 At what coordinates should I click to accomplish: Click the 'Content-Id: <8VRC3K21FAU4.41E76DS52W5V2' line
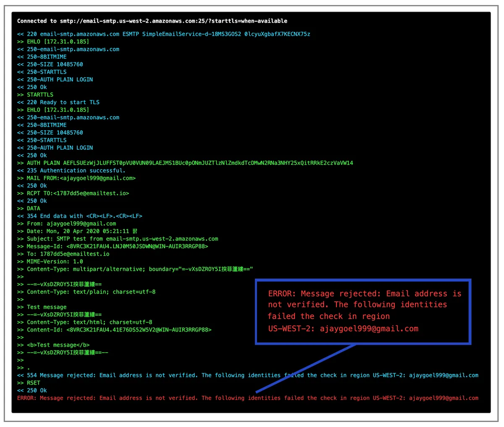(114, 329)
